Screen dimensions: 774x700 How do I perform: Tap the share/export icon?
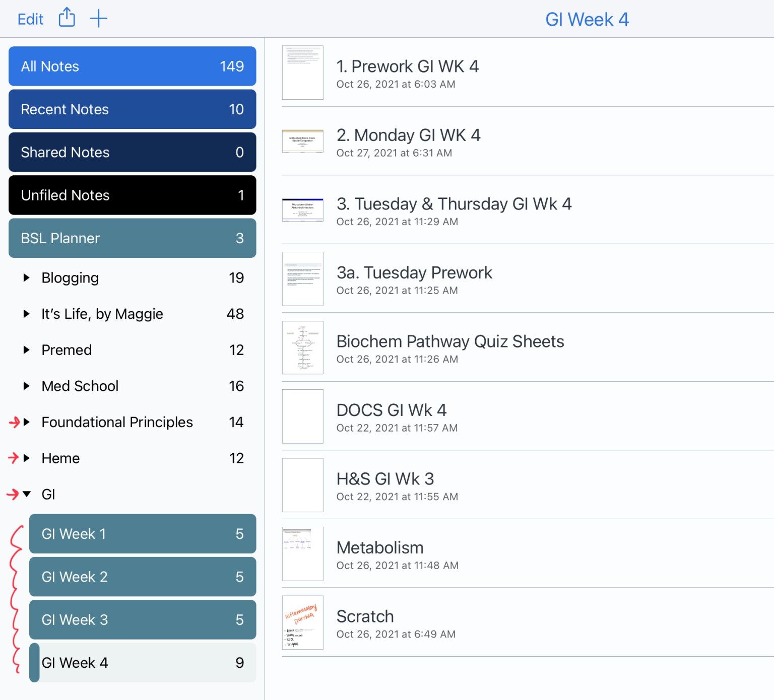[x=66, y=18]
